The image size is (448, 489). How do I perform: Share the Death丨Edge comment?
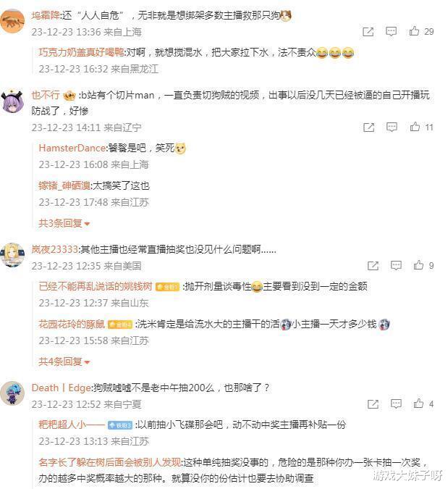click(x=373, y=404)
